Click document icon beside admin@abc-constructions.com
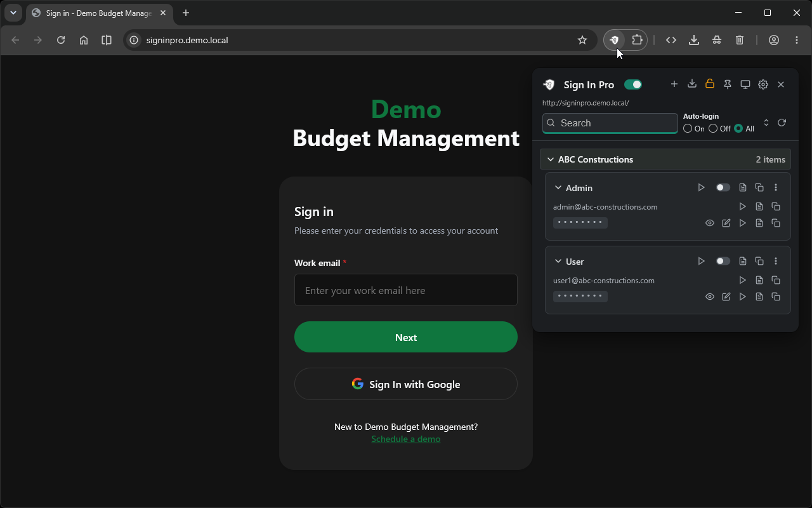The width and height of the screenshot is (812, 508). coord(759,206)
